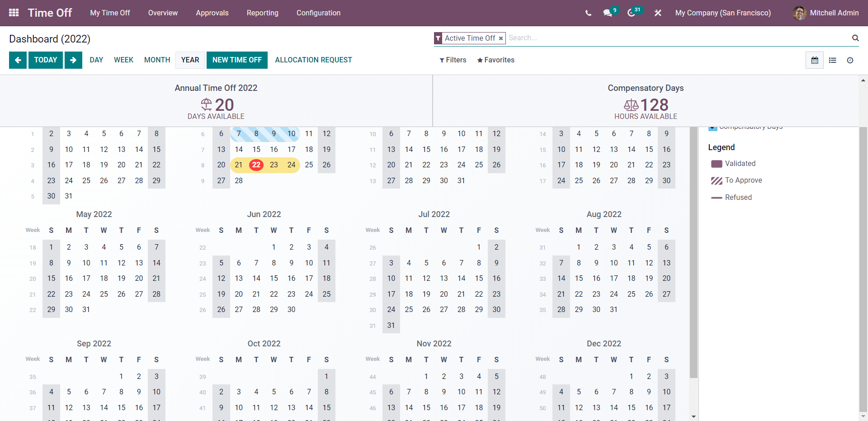Image resolution: width=868 pixels, height=421 pixels.
Task: Click striped pending time off on February 8
Action: (256, 134)
